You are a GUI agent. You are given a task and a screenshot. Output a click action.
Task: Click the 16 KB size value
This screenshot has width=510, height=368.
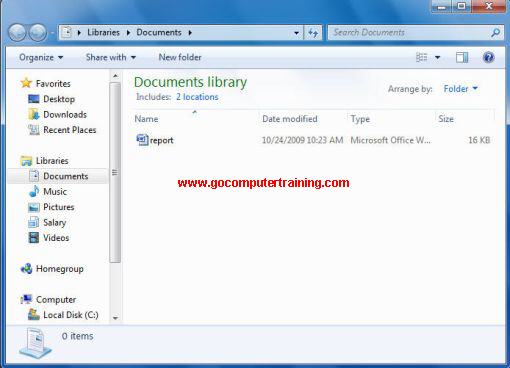tap(479, 140)
